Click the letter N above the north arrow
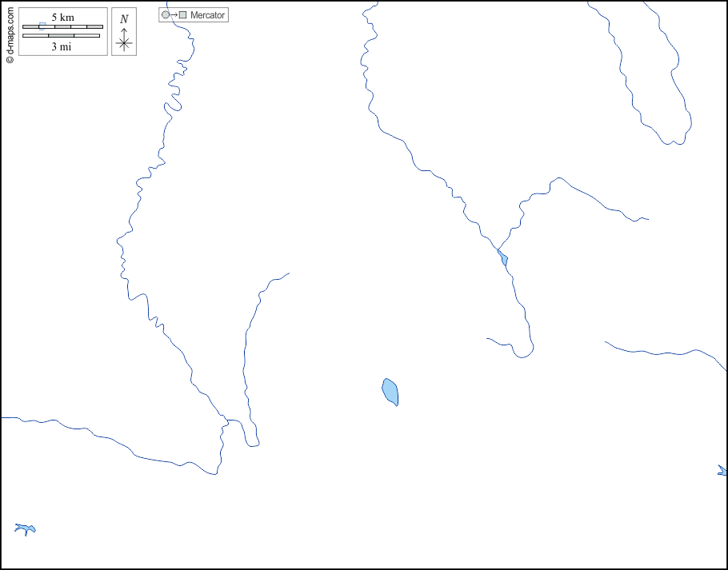This screenshot has width=728, height=570. point(123,19)
